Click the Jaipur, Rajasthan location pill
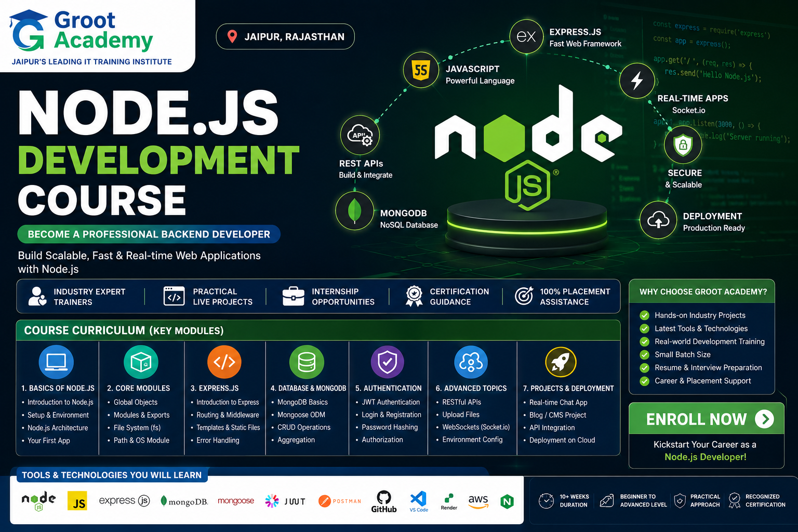This screenshot has width=798, height=532. click(285, 36)
